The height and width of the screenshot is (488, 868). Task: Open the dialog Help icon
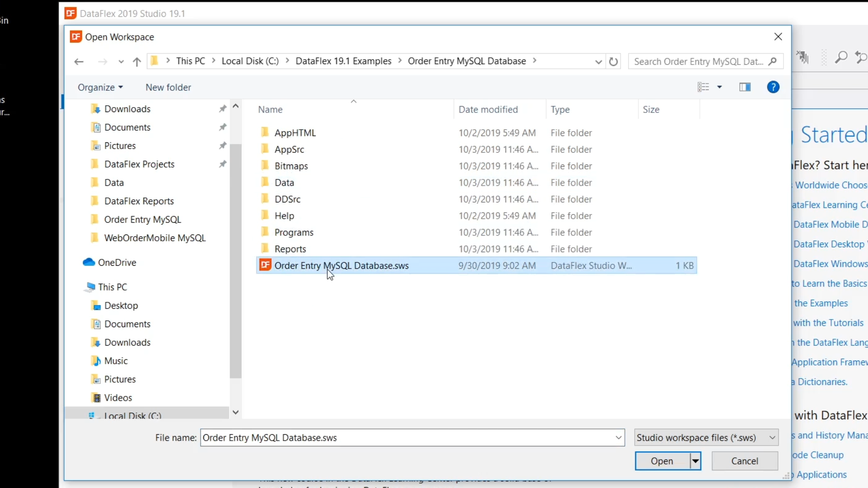773,87
